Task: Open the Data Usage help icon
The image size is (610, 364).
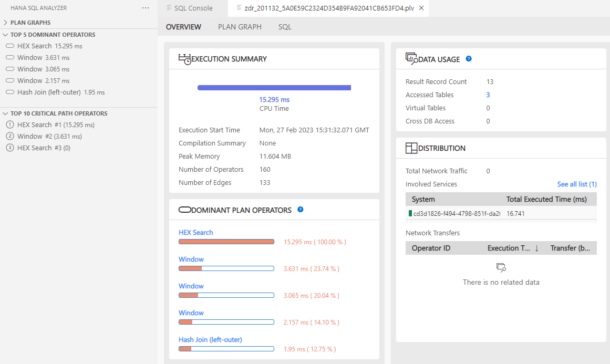Action: 468,58
